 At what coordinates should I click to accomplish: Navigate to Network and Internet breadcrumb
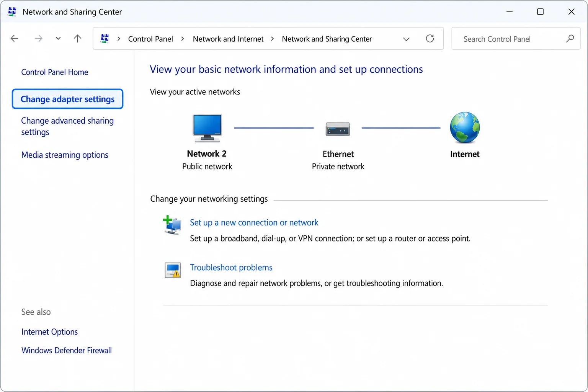[228, 39]
